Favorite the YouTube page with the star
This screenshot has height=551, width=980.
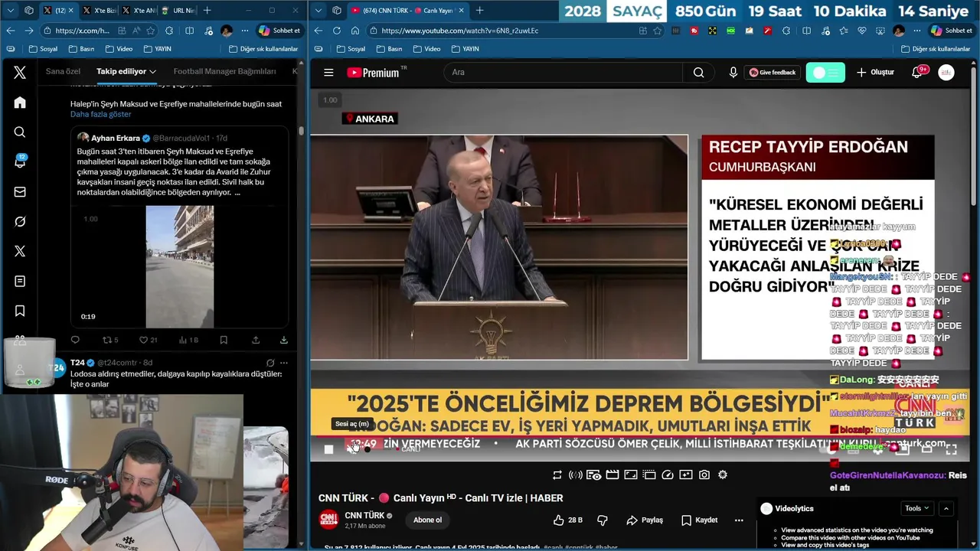pyautogui.click(x=657, y=31)
